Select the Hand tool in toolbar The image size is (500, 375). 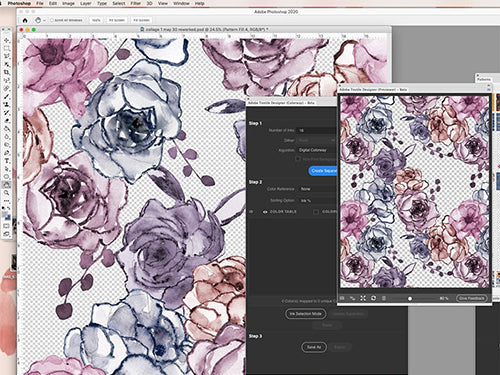point(6,185)
